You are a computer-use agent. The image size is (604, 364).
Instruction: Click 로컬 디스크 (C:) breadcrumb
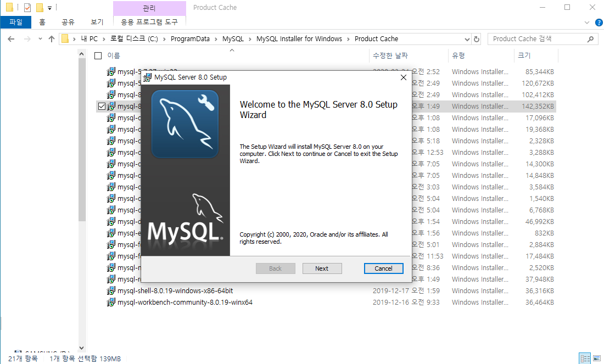click(134, 39)
